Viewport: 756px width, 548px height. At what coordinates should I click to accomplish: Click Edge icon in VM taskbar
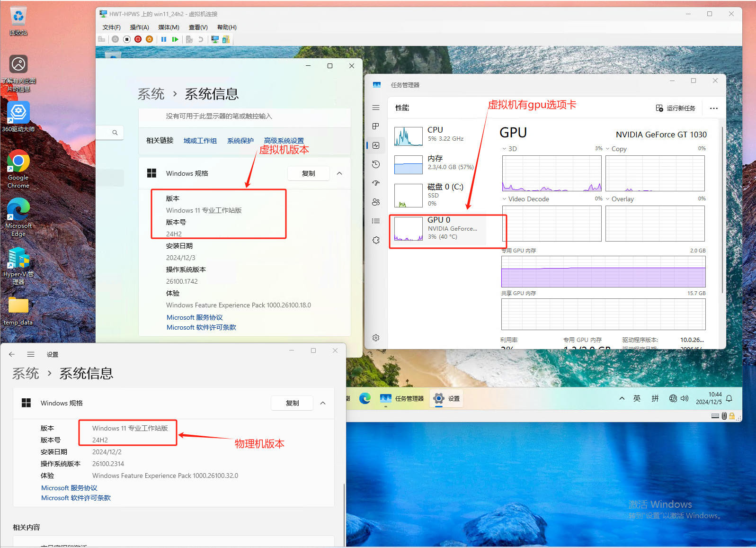365,398
